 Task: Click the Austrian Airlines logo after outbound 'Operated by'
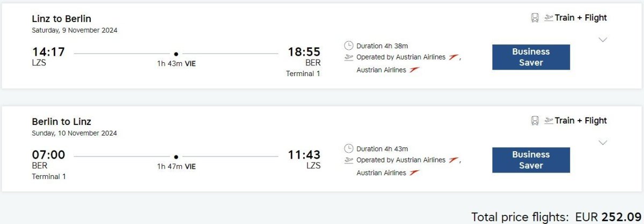(453, 57)
